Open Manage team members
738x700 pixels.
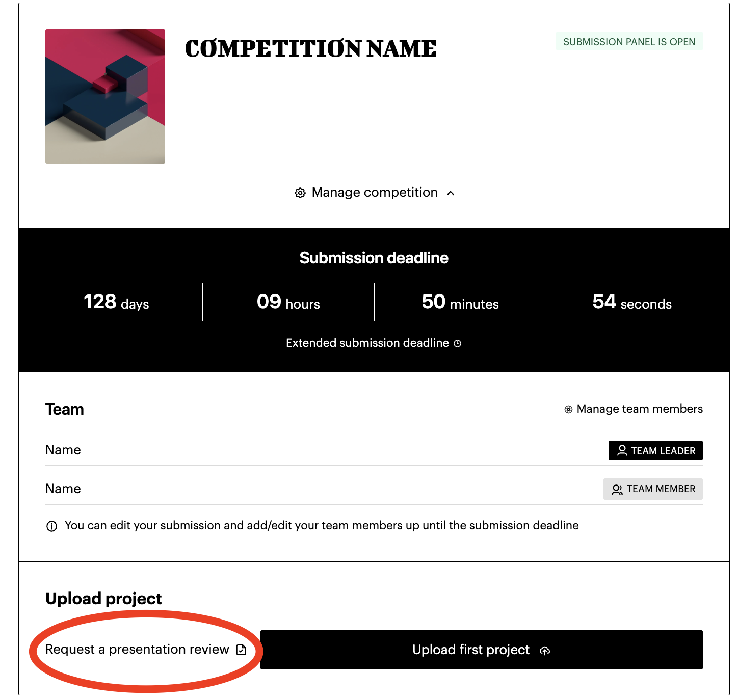[x=639, y=409]
